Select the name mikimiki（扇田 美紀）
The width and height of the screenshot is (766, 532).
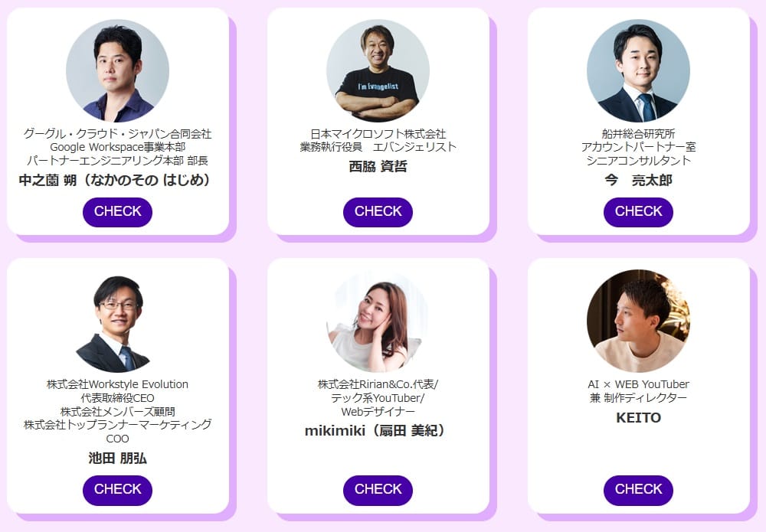tap(378, 431)
